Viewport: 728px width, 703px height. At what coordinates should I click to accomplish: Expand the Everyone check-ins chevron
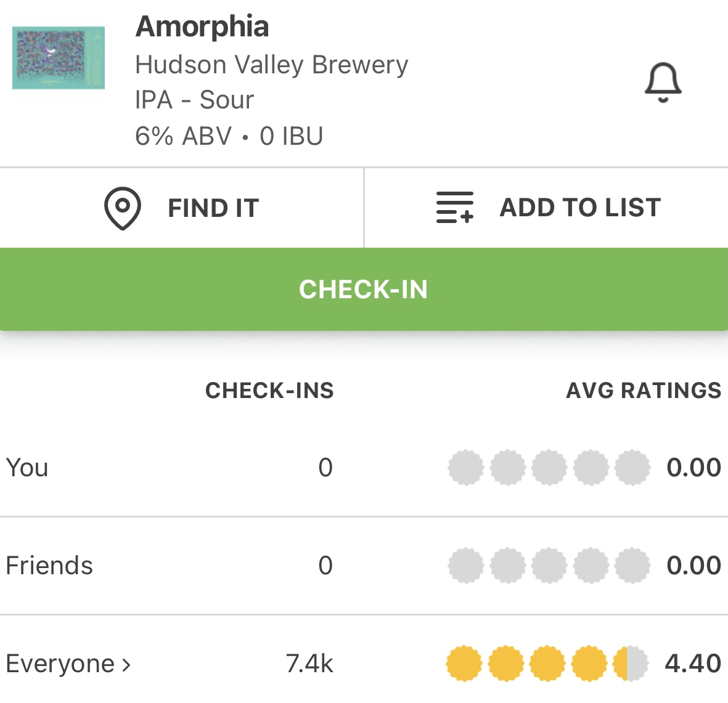tap(126, 664)
